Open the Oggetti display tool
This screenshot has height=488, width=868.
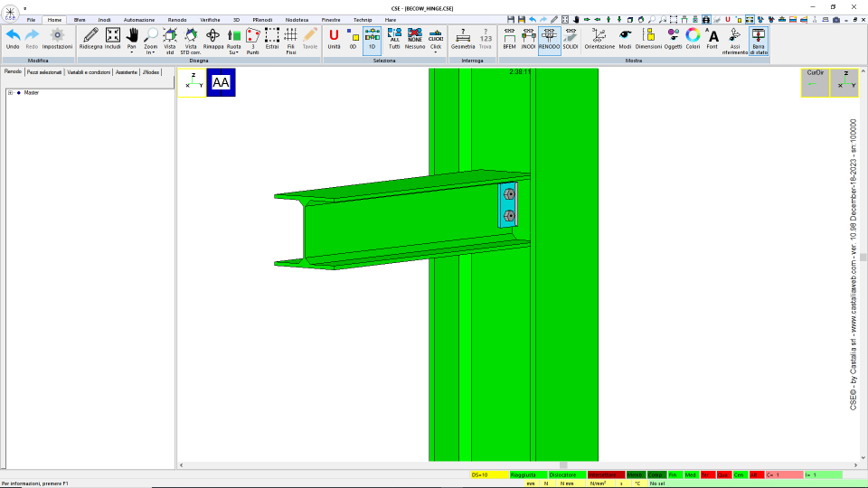point(673,39)
